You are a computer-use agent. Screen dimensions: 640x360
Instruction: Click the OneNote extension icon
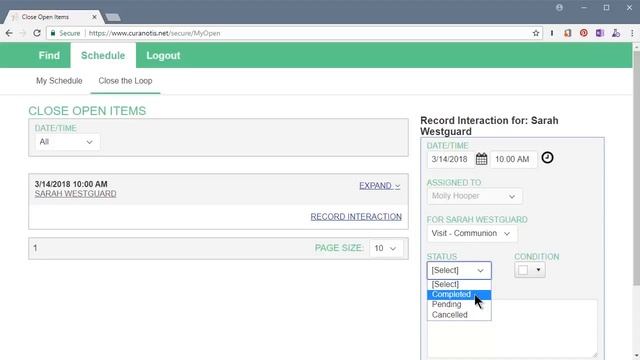(x=600, y=33)
